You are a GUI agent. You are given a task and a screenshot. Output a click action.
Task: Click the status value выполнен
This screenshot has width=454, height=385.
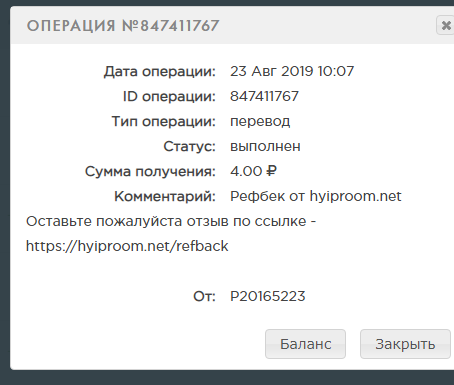(265, 146)
